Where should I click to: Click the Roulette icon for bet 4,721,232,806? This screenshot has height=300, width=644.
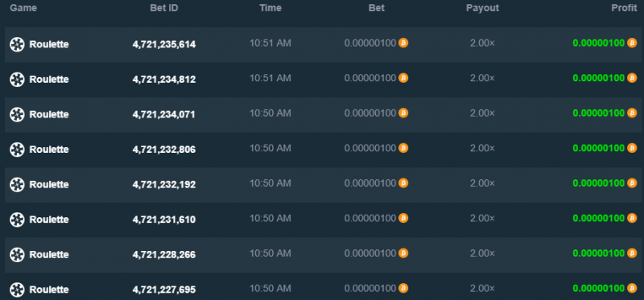pyautogui.click(x=17, y=150)
